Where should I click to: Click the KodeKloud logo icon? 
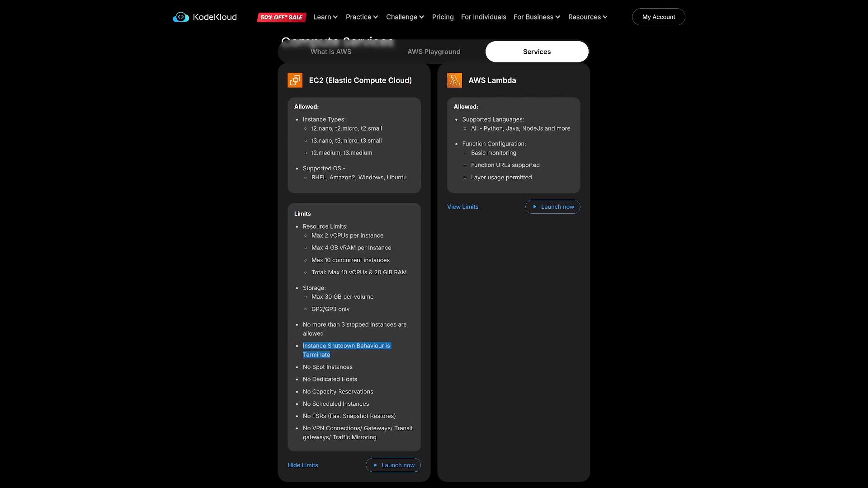[181, 17]
